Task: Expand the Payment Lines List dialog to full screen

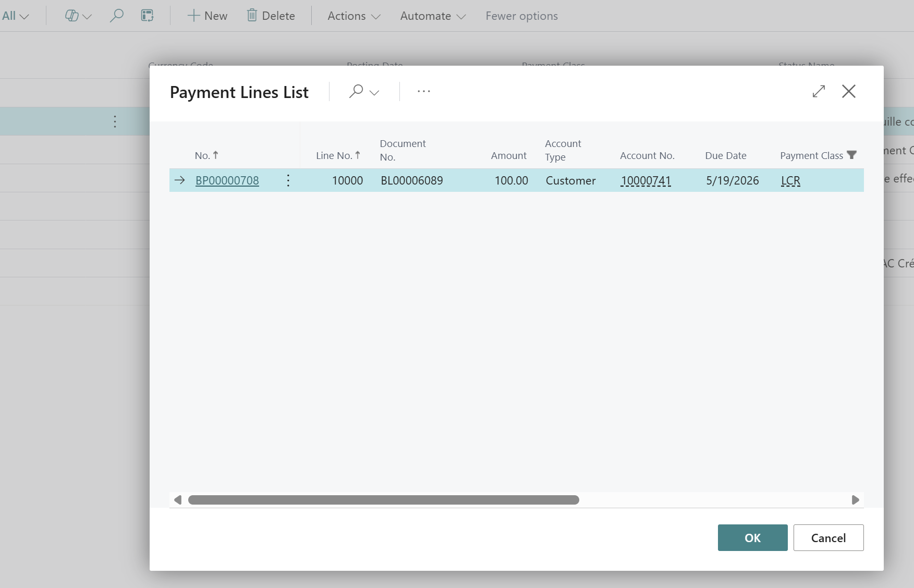Action: click(x=819, y=91)
